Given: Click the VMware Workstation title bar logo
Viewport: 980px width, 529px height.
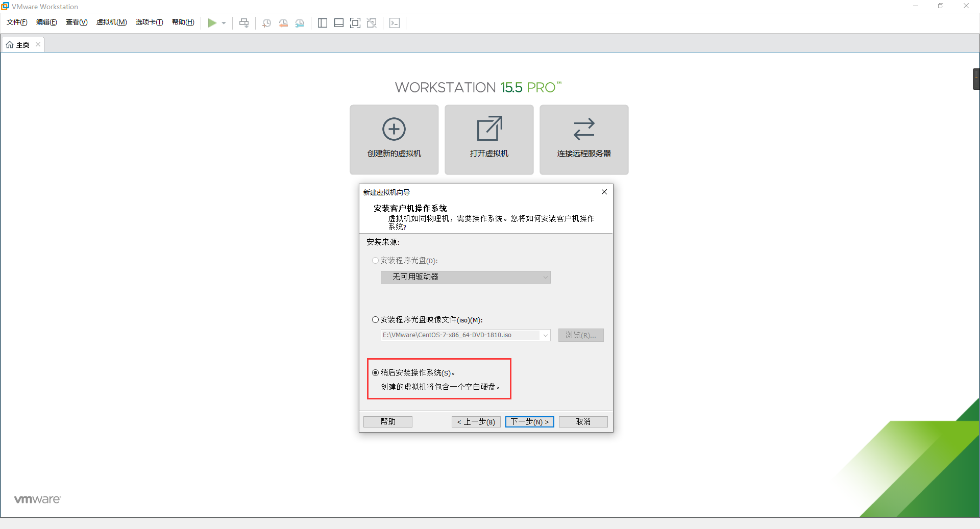Looking at the screenshot, I should click(x=5, y=6).
